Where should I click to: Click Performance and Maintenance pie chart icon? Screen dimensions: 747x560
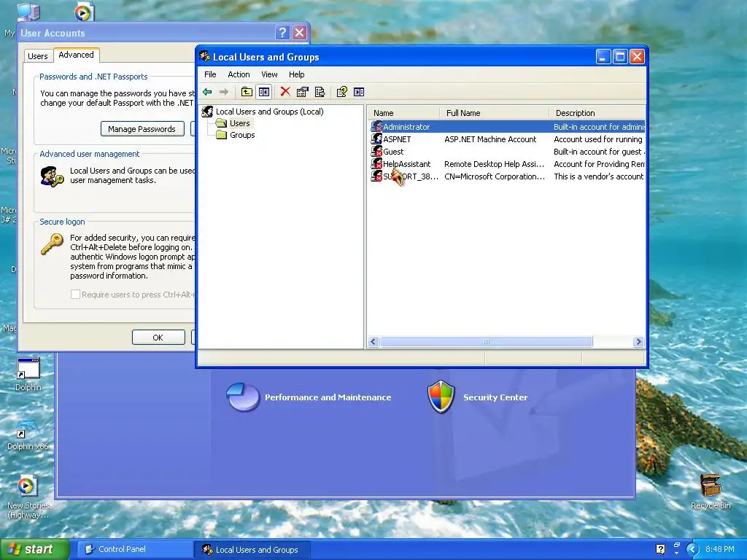(242, 397)
